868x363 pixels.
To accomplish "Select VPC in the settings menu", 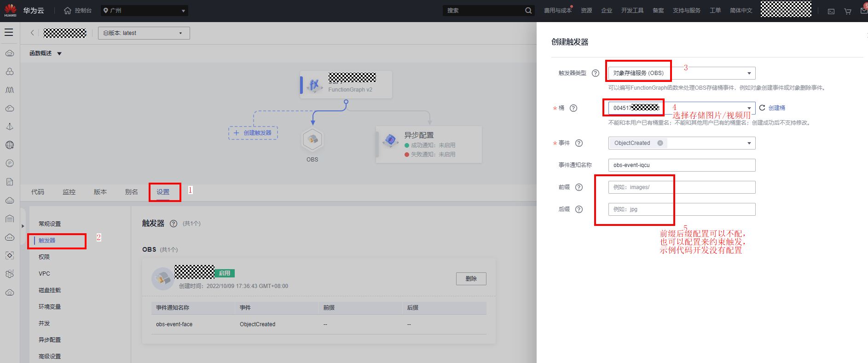I will click(x=44, y=274).
